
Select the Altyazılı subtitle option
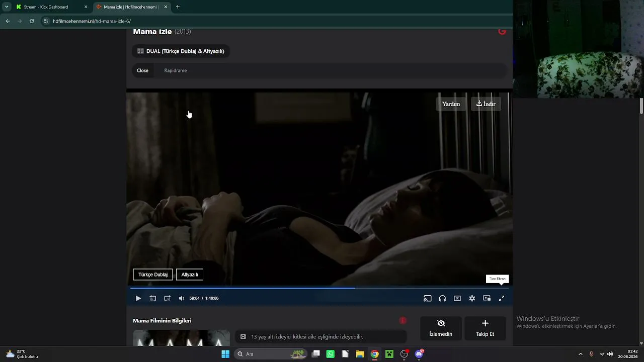[190, 275]
